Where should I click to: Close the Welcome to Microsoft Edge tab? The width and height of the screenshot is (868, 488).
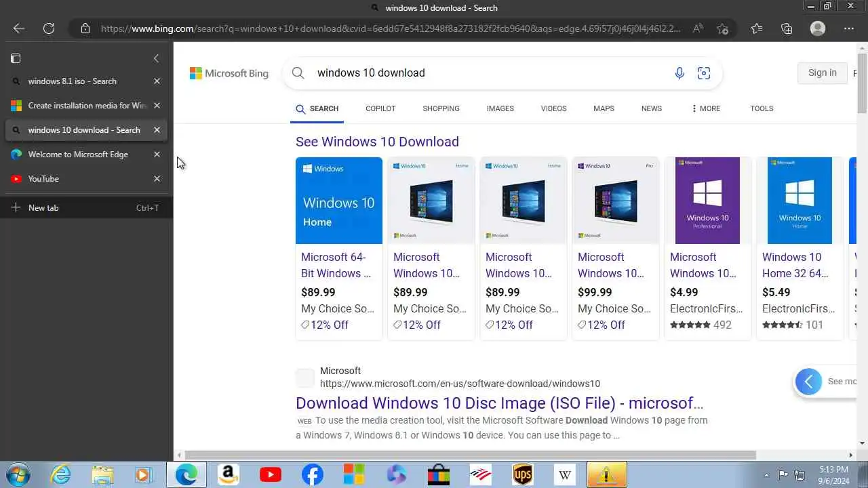pos(157,155)
